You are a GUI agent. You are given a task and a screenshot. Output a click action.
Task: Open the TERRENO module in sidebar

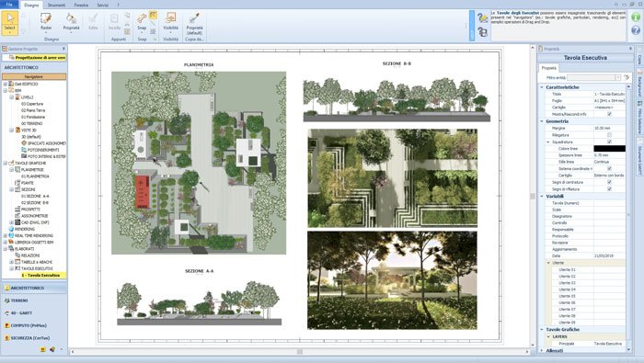tap(34, 301)
